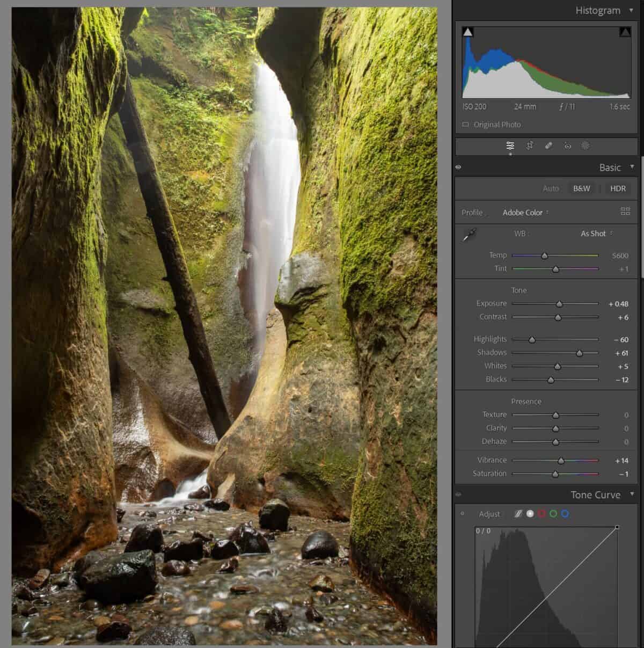Open the As Shot white balance dropdown
Image resolution: width=644 pixels, height=648 pixels.
tap(594, 234)
